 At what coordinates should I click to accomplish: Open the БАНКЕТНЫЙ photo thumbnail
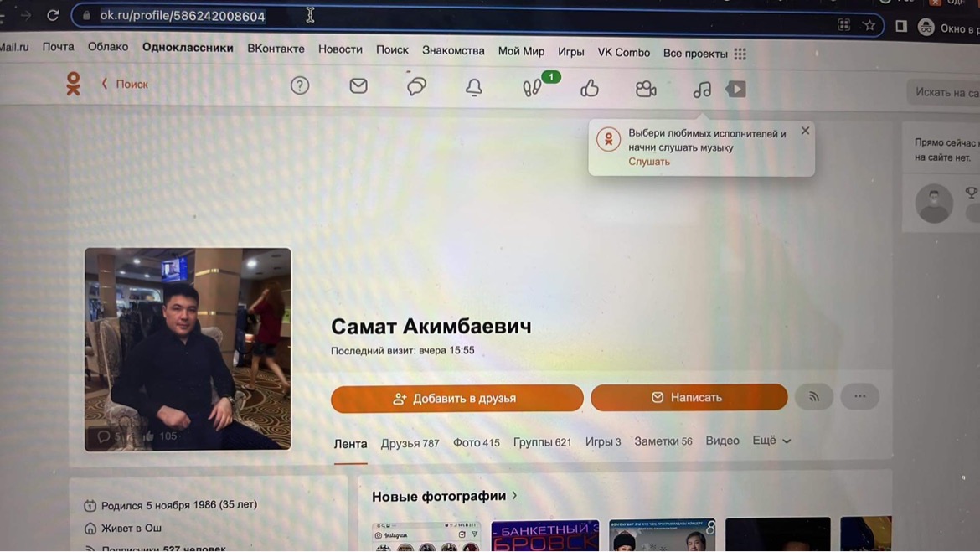[x=545, y=536]
